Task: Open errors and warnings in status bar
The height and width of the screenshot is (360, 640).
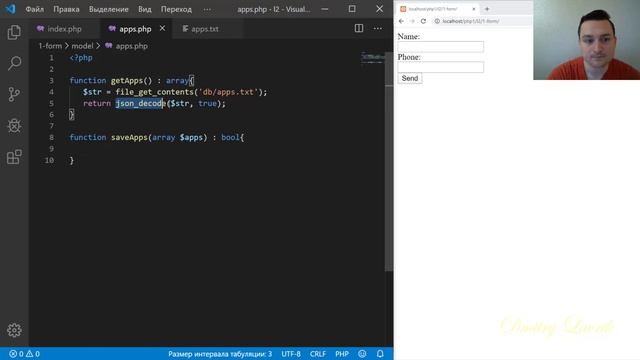Action: [24, 354]
